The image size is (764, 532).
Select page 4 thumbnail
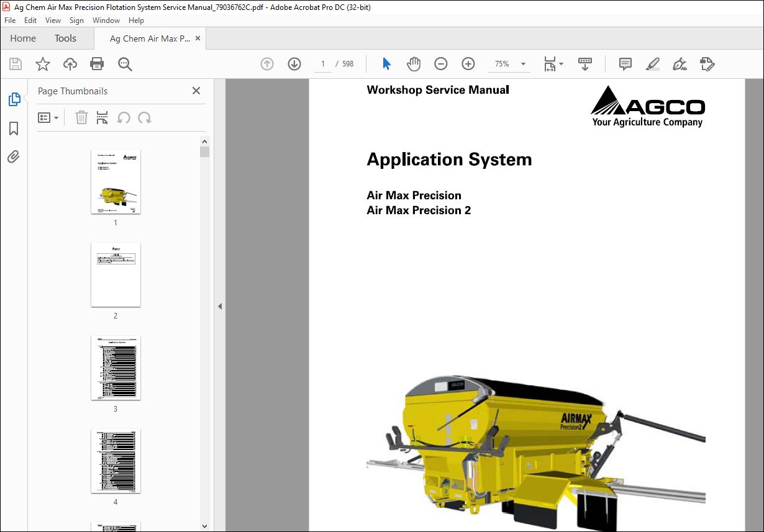pos(116,461)
